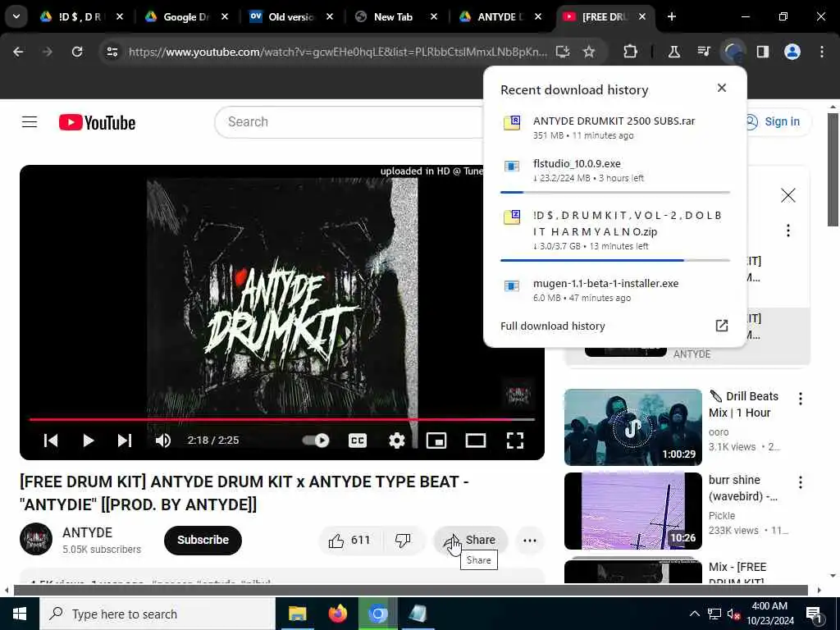Toggle closed captions CC
This screenshot has width=840, height=630.
click(358, 441)
